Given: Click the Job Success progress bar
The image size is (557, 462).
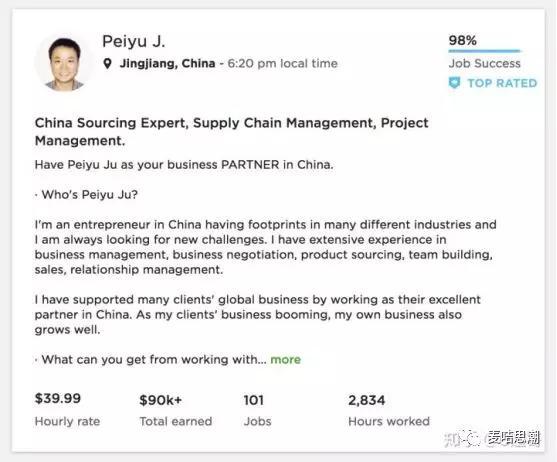Looking at the screenshot, I should point(485,51).
